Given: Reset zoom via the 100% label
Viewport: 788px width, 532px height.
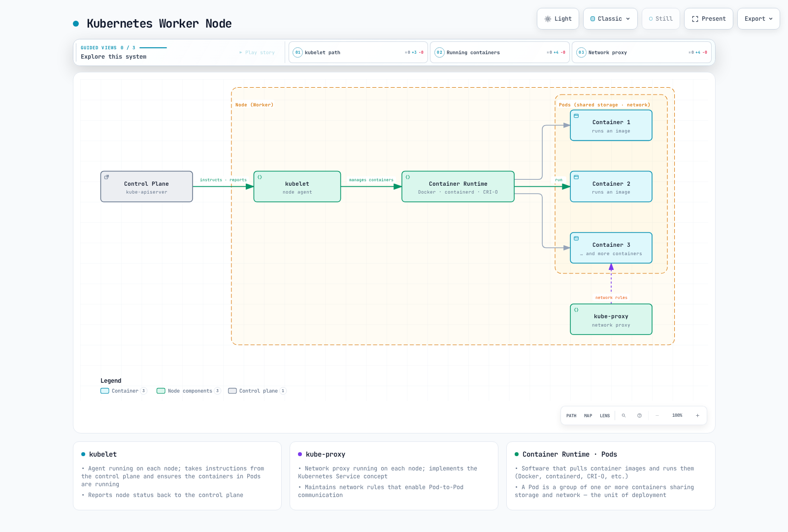Looking at the screenshot, I should coord(677,416).
